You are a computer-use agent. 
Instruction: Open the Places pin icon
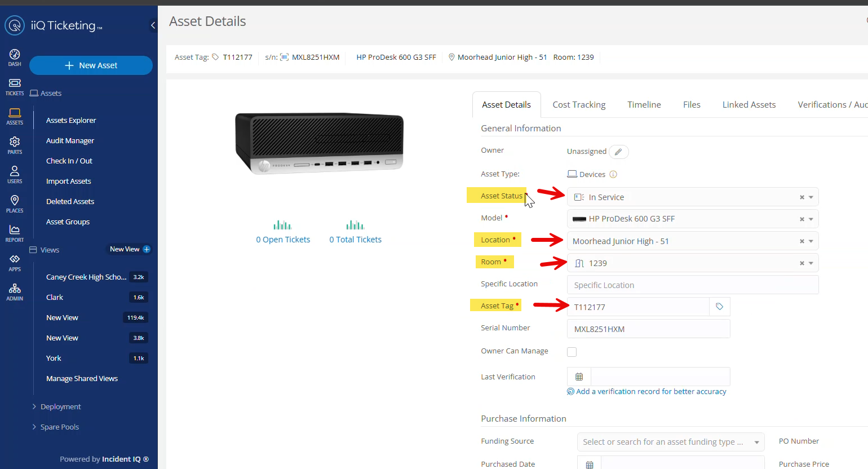pyautogui.click(x=15, y=203)
